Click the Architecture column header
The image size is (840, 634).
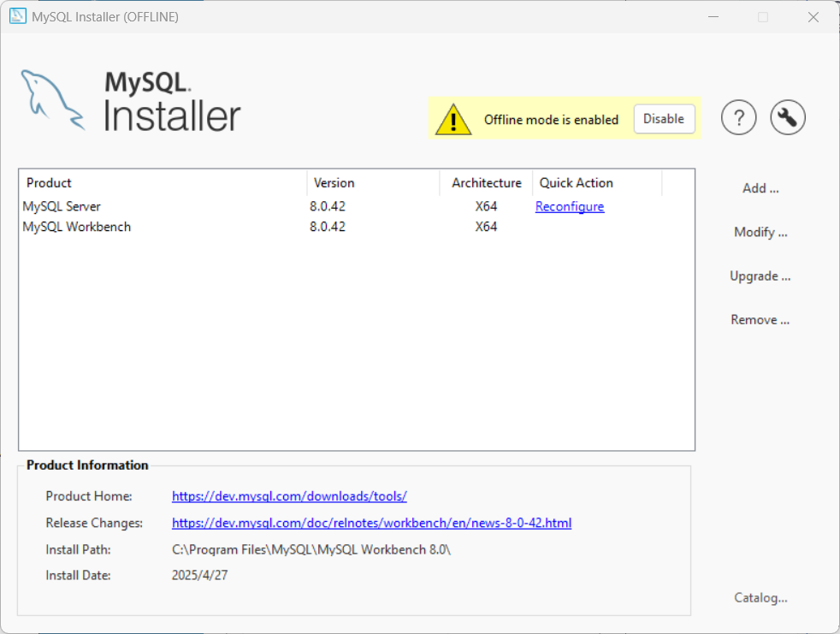click(487, 183)
